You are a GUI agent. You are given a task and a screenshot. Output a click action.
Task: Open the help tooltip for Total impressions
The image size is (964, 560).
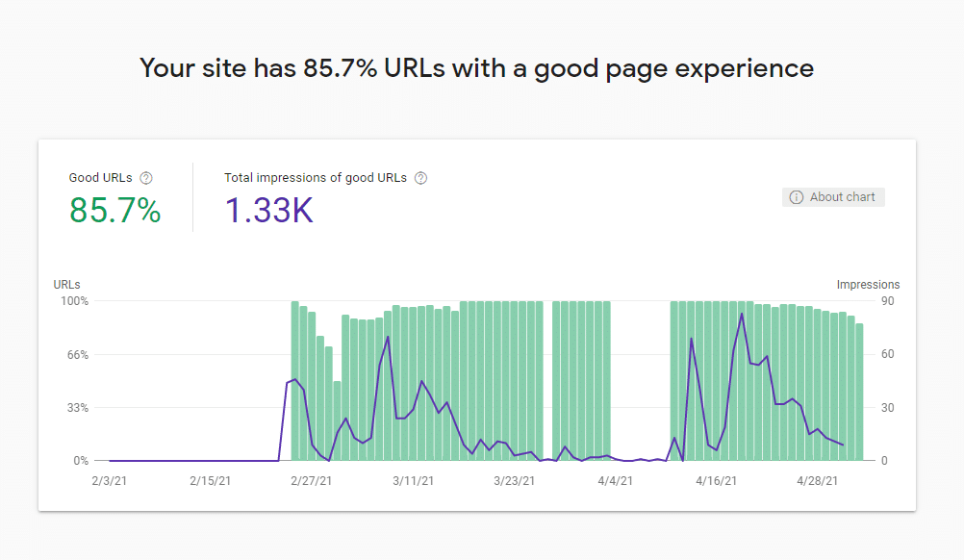pos(420,177)
